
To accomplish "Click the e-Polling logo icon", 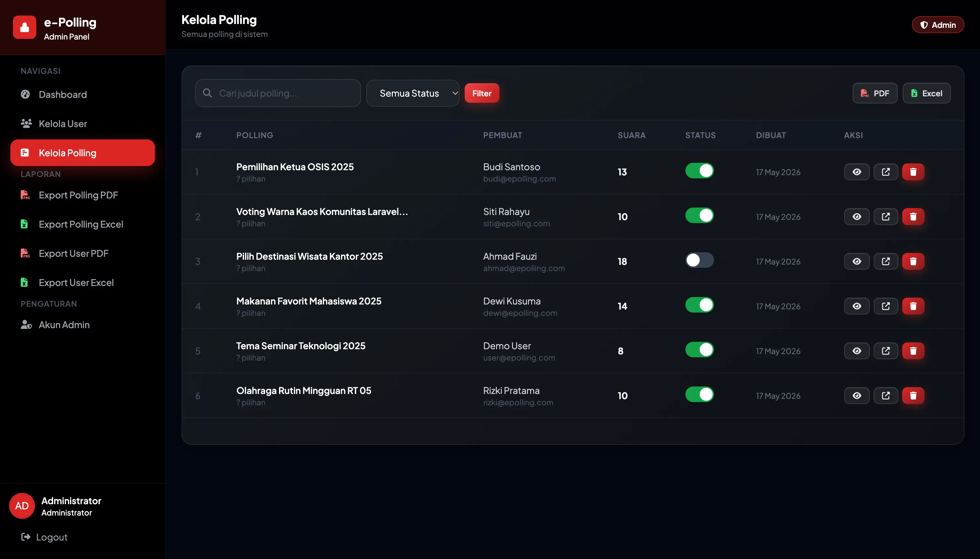I will (25, 27).
